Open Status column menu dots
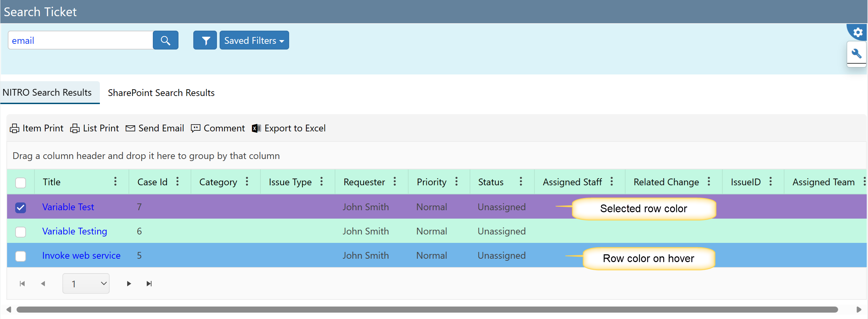868x319 pixels. 521,182
